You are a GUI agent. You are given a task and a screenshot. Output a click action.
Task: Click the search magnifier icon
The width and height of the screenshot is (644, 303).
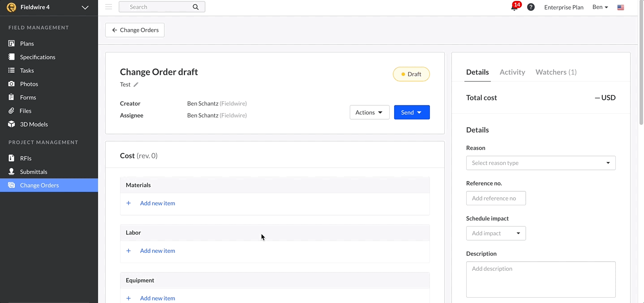pos(196,7)
